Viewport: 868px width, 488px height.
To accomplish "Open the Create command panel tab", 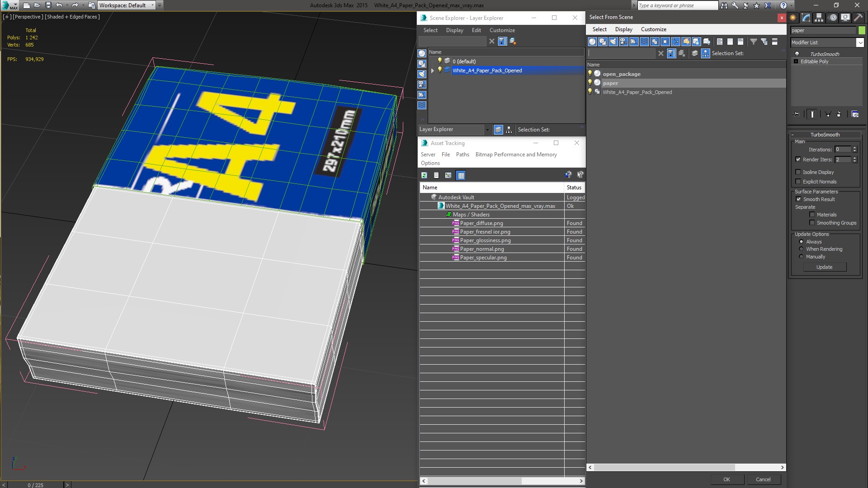I will [793, 18].
